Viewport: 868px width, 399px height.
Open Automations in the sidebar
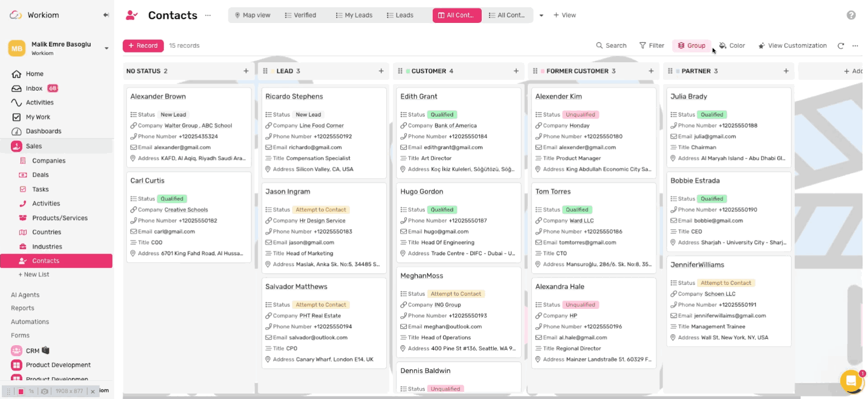(x=30, y=322)
